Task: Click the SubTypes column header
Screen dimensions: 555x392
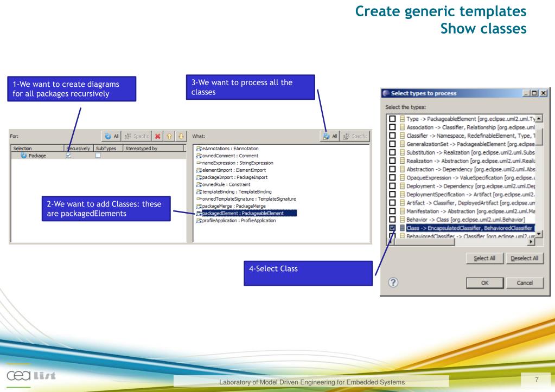Action: point(108,148)
